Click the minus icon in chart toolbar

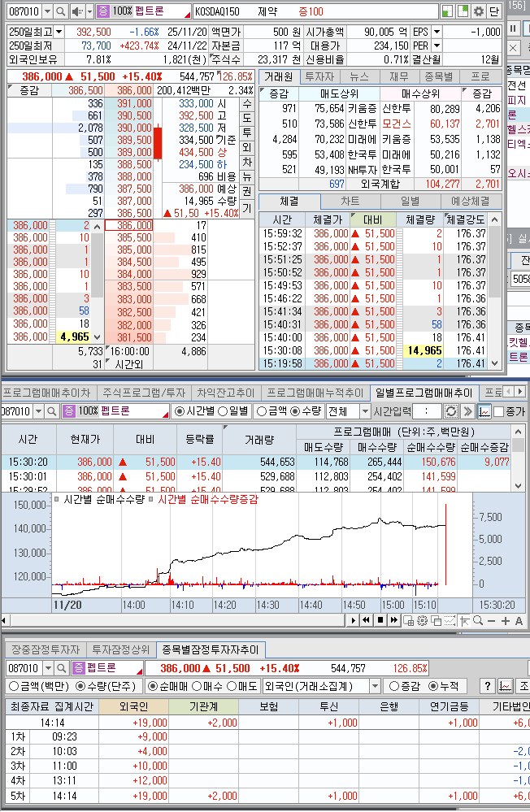pyautogui.click(x=491, y=620)
